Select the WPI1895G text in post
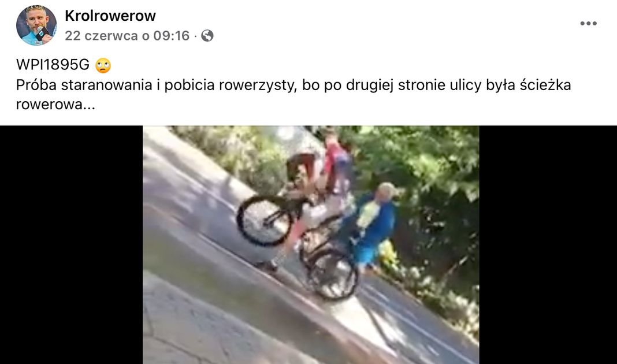This screenshot has width=617, height=364. [x=53, y=65]
